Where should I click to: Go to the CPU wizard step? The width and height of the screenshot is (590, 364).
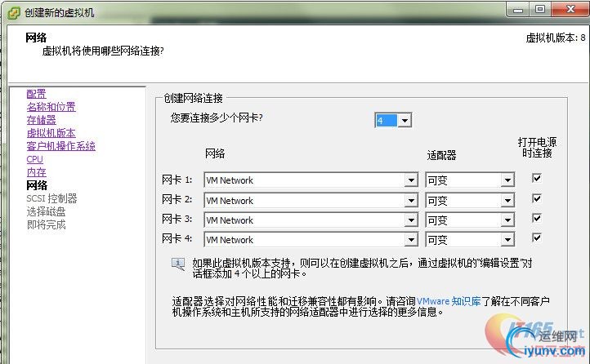pyautogui.click(x=34, y=159)
